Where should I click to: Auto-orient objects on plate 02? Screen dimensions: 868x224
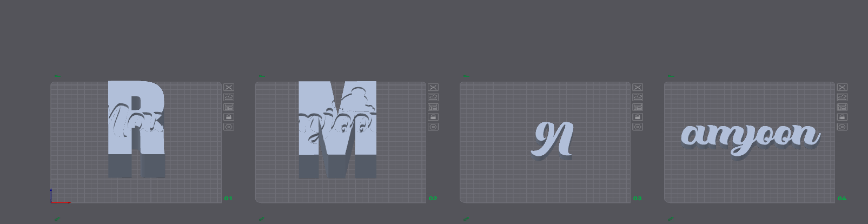pos(433,97)
